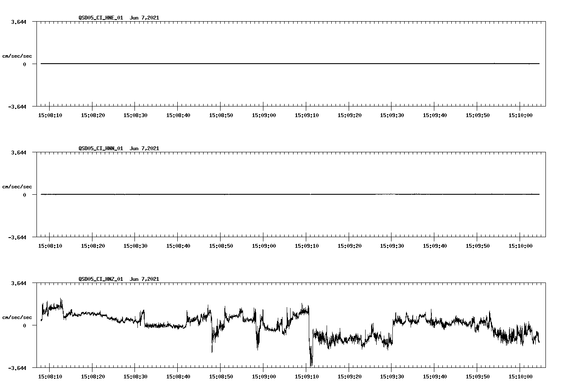
Task: Click the 15:08:30 time label under HNZ chart
Action: [135, 376]
